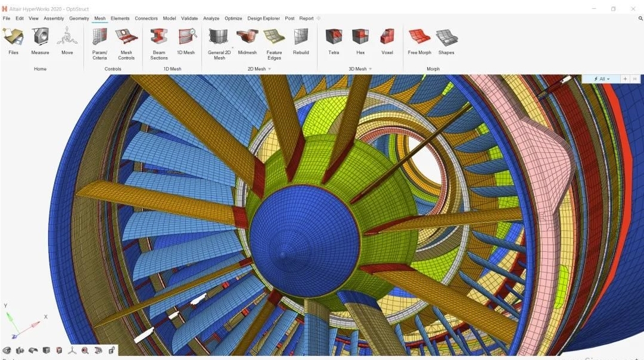Switch to the Assembly ribbon tab
The width and height of the screenshot is (644, 360).
click(x=54, y=18)
